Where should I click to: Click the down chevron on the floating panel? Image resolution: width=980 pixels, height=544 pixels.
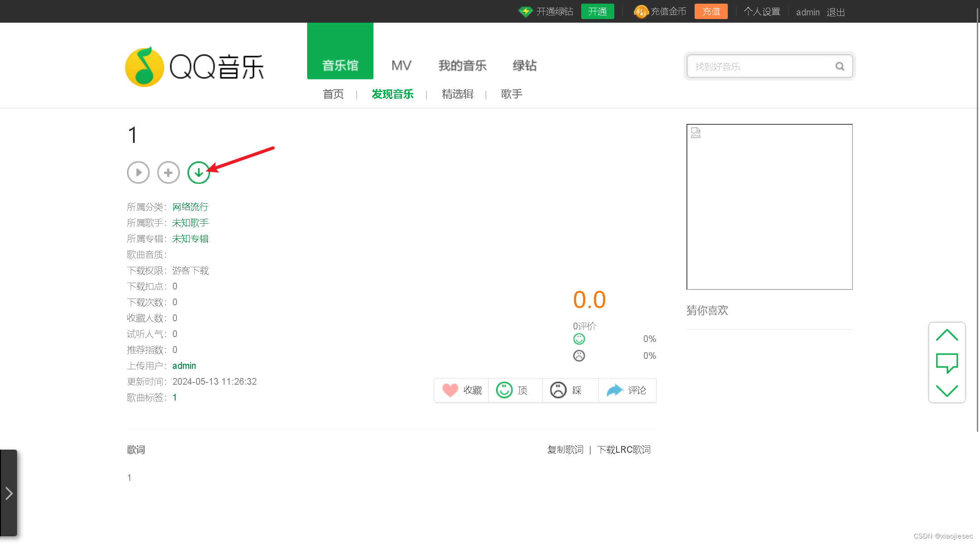947,391
